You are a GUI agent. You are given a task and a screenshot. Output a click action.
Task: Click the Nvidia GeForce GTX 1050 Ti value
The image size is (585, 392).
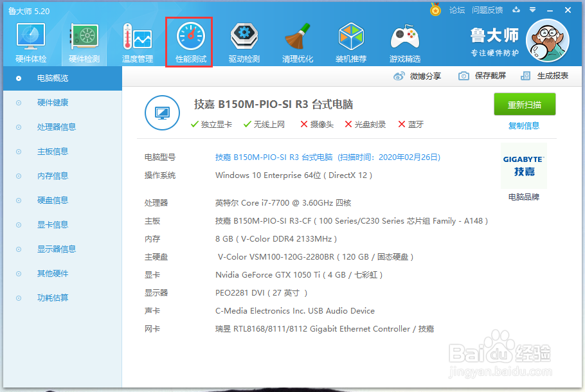click(x=299, y=275)
